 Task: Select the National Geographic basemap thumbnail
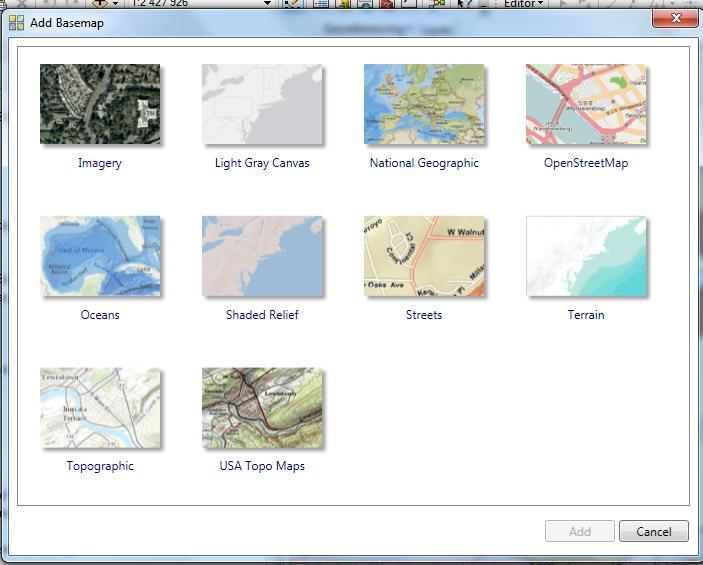[424, 104]
